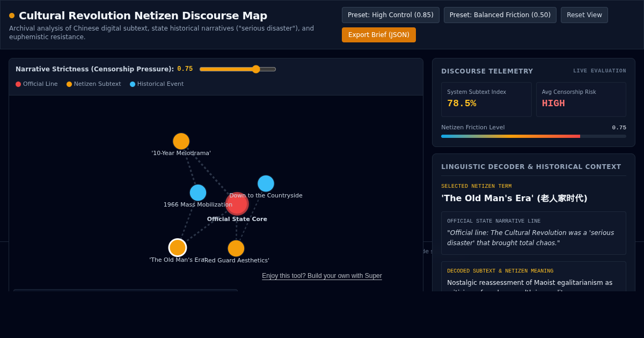Screen dimensions: 644x338
Task: Click the Linguistic Decoder & Historical Context heading
Action: click(x=531, y=167)
